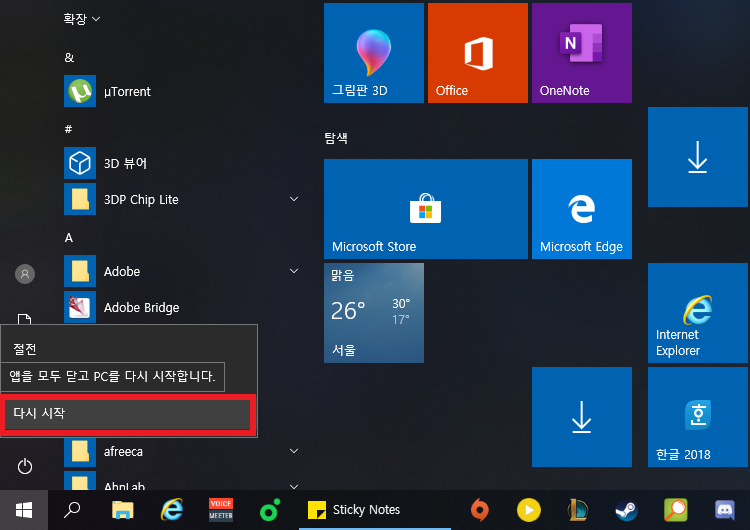Select 다시 시작 in the power menu
The image size is (750, 530).
point(128,413)
